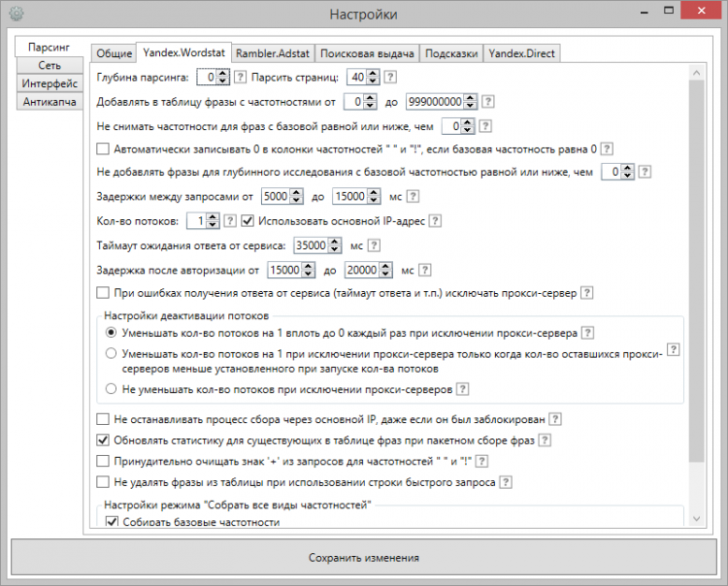Uncheck Использовать основной IP-адрес
The image size is (728, 586).
coord(248,221)
